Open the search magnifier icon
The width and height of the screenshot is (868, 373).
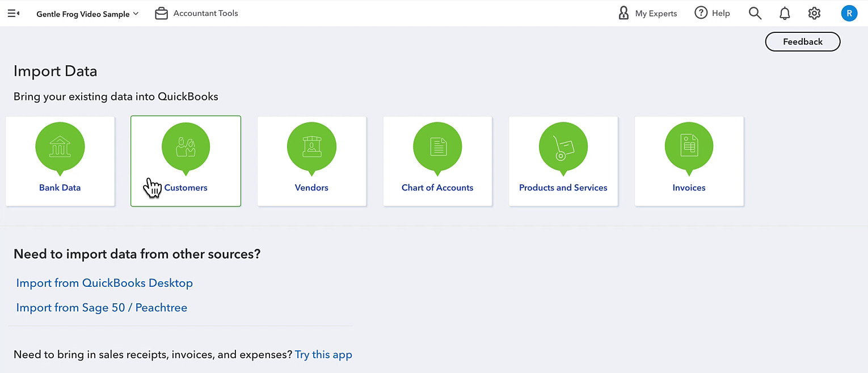pyautogui.click(x=755, y=13)
